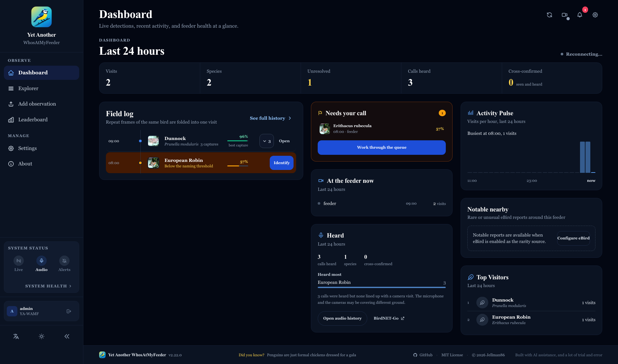
Task: Log out using the icon beside admin
Action: point(69,311)
